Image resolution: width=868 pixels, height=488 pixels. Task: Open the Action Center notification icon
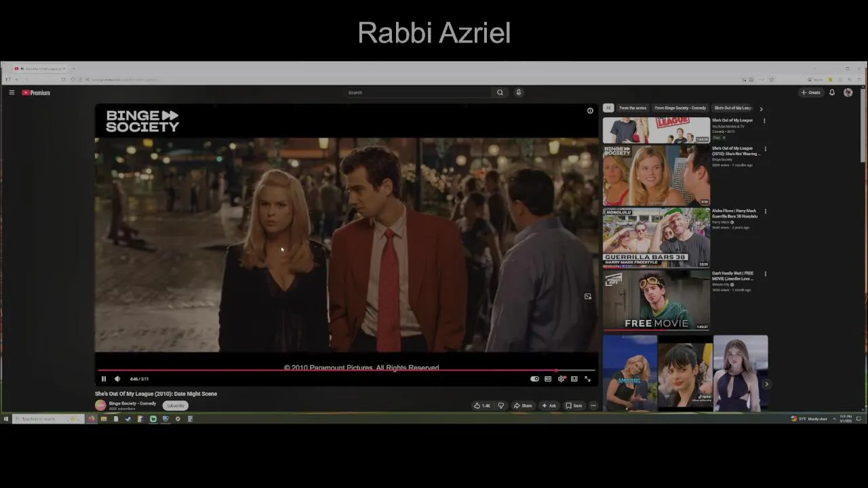[859, 419]
